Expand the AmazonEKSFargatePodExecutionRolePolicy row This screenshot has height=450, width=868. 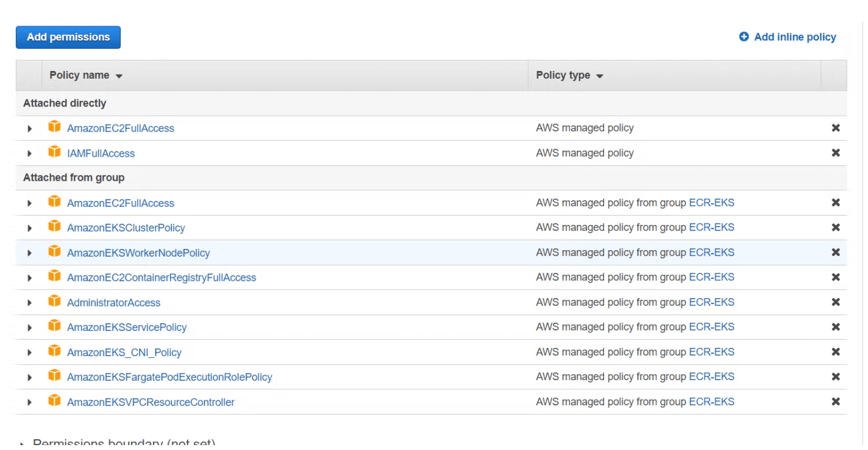click(x=30, y=378)
